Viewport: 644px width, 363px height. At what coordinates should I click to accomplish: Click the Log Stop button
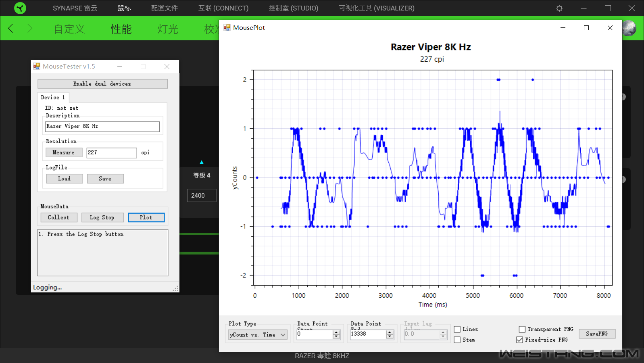(102, 217)
